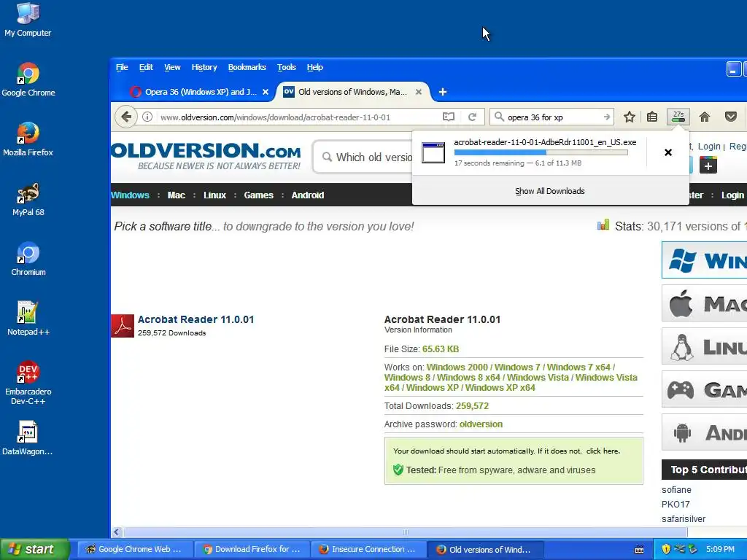This screenshot has height=560, width=747.
Task: Launch Mozilla Firefox desktop shortcut
Action: pos(28,139)
